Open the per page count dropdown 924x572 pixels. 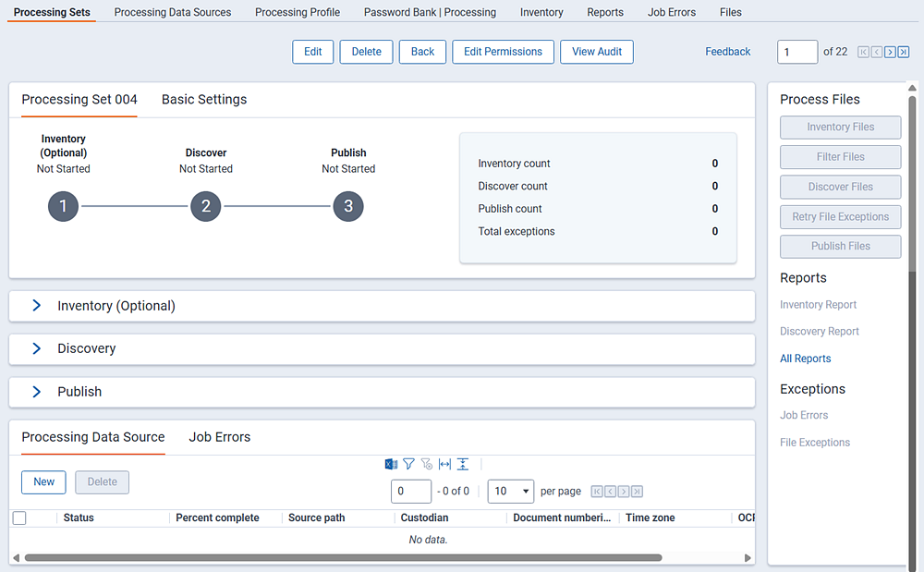[x=510, y=491]
